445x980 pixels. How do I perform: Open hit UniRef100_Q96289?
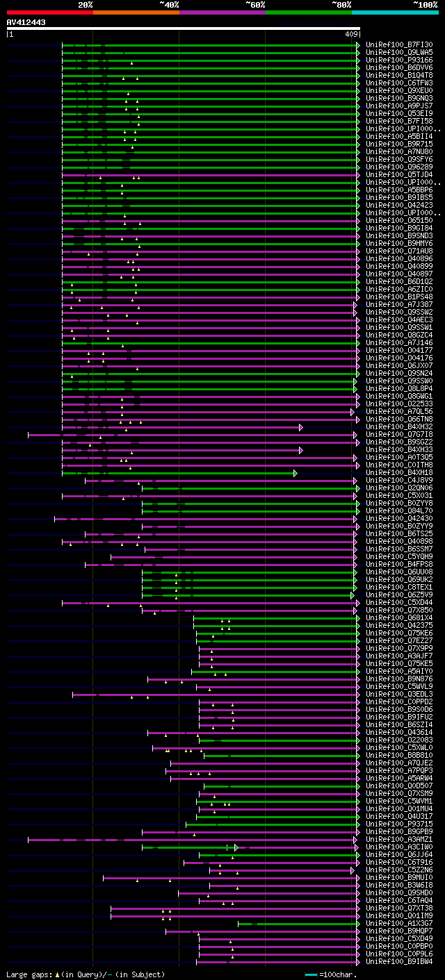(399, 167)
